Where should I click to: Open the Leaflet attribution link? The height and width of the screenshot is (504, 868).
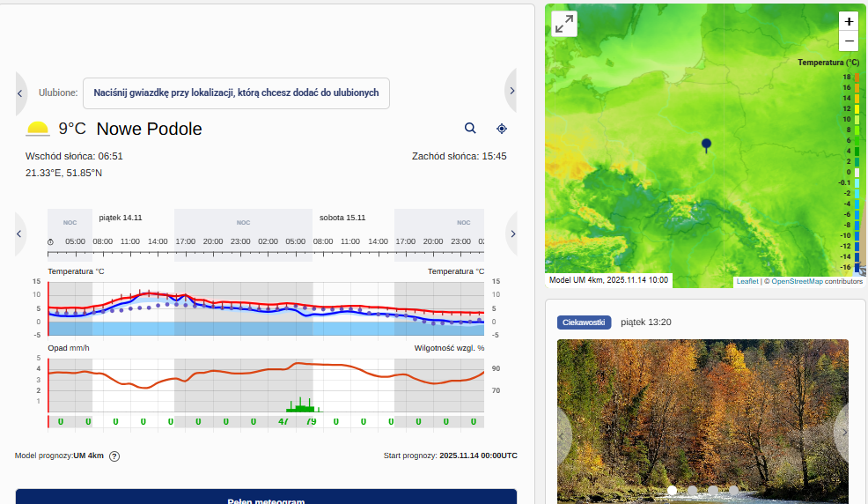(747, 281)
